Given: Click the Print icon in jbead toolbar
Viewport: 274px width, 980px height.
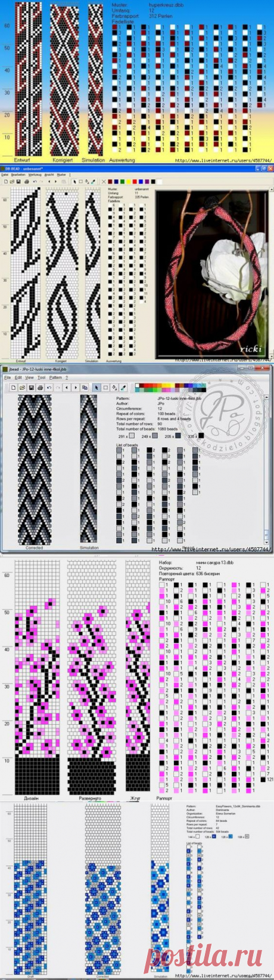Looking at the screenshot, I should [40, 387].
